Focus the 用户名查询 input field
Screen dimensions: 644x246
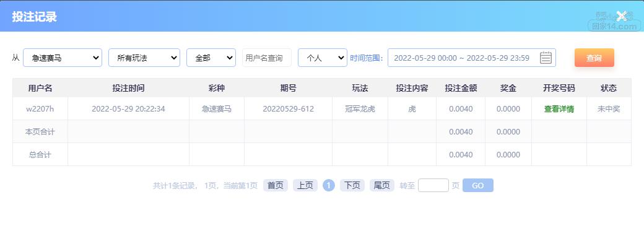tap(266, 58)
